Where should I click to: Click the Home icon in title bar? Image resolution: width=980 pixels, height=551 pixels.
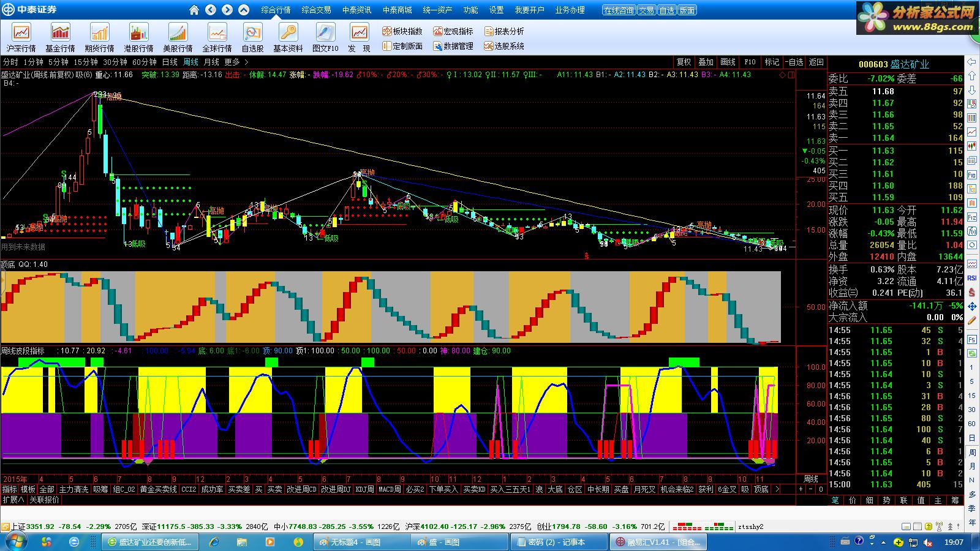point(194,10)
